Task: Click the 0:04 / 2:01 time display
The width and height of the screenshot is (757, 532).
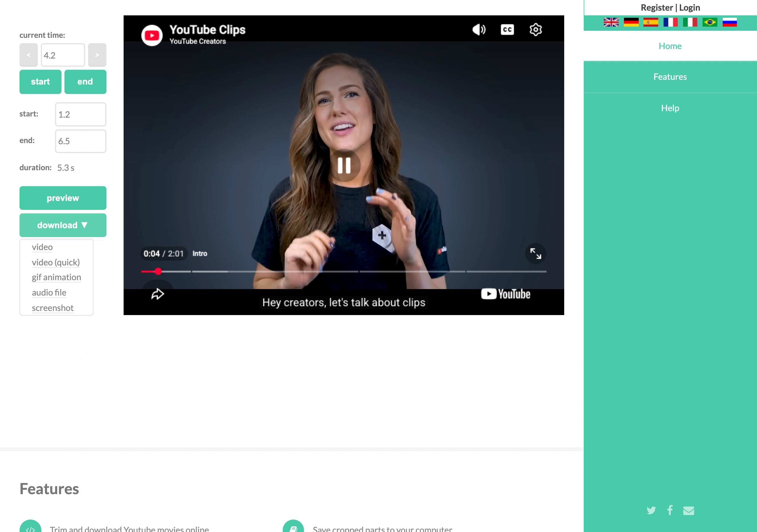Action: [164, 254]
